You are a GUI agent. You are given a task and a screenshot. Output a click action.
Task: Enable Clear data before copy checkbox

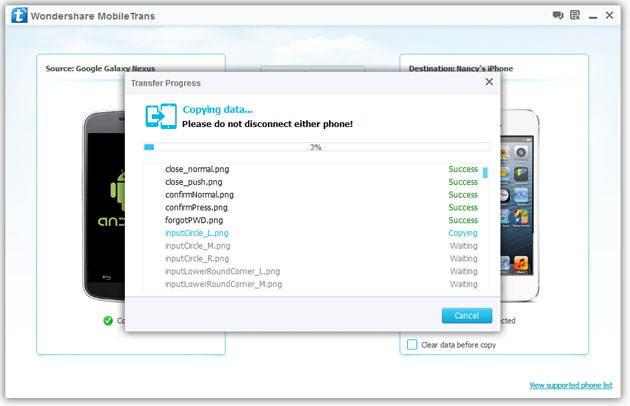412,344
